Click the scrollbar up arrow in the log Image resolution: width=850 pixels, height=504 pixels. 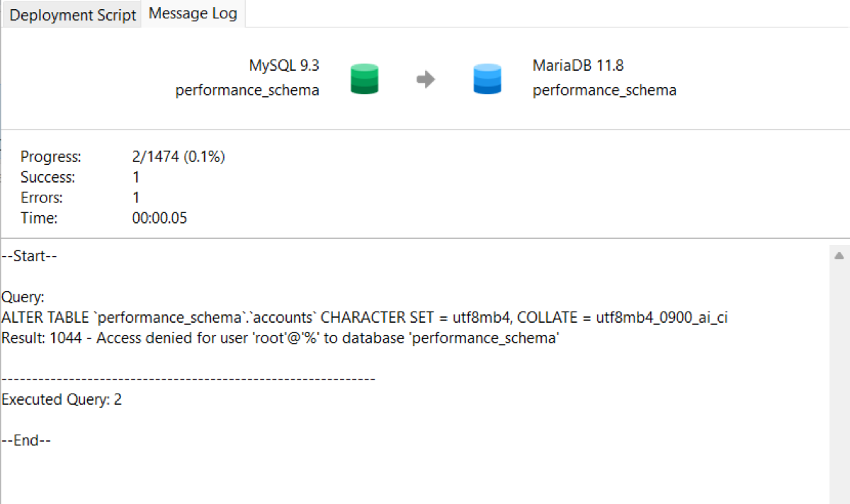tap(839, 256)
